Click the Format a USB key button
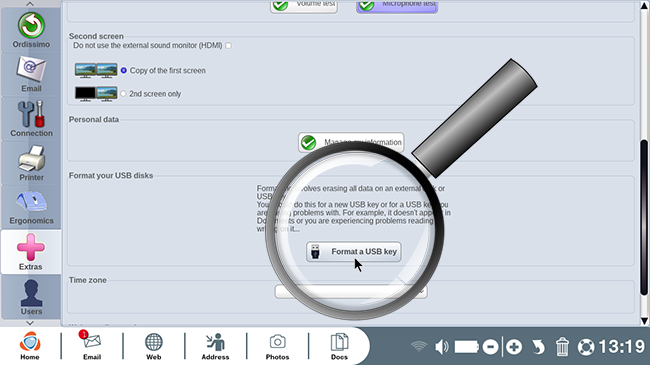650x365 pixels. (x=354, y=252)
